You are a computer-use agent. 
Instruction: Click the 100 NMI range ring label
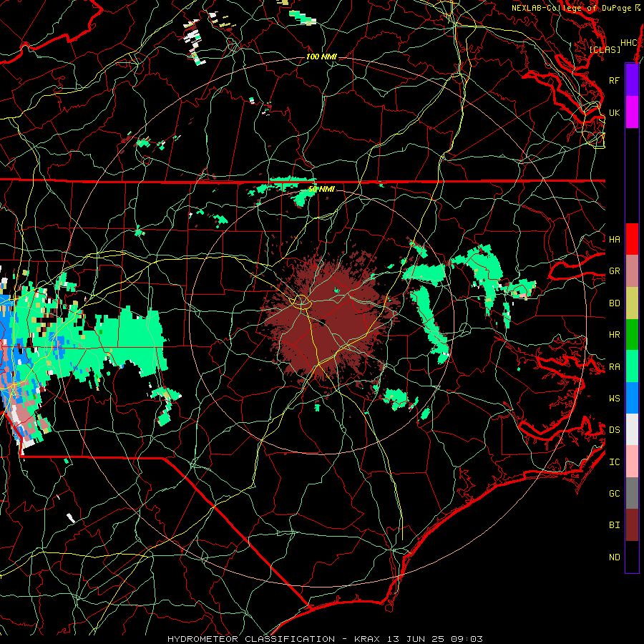[x=321, y=57]
